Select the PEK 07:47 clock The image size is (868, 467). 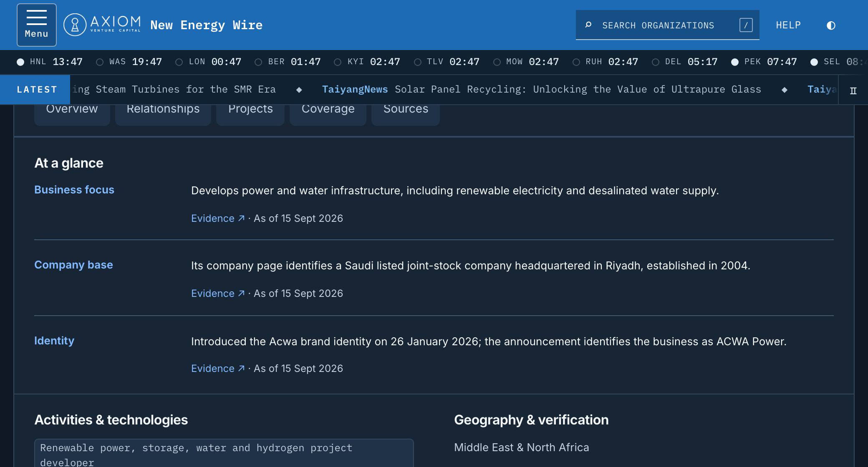coord(764,62)
